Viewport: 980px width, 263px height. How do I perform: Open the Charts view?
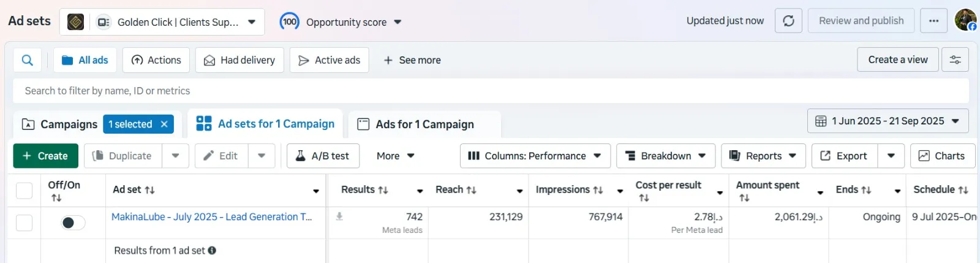(x=942, y=156)
